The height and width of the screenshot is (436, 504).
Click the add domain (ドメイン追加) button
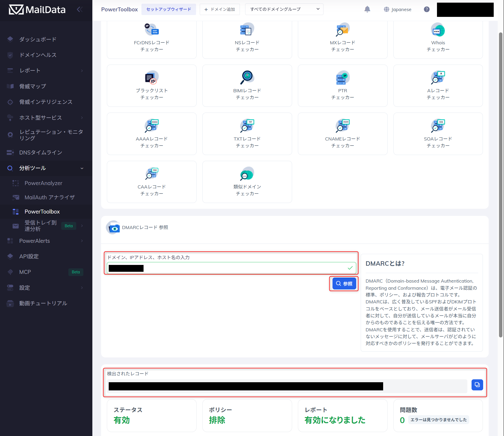(220, 9)
